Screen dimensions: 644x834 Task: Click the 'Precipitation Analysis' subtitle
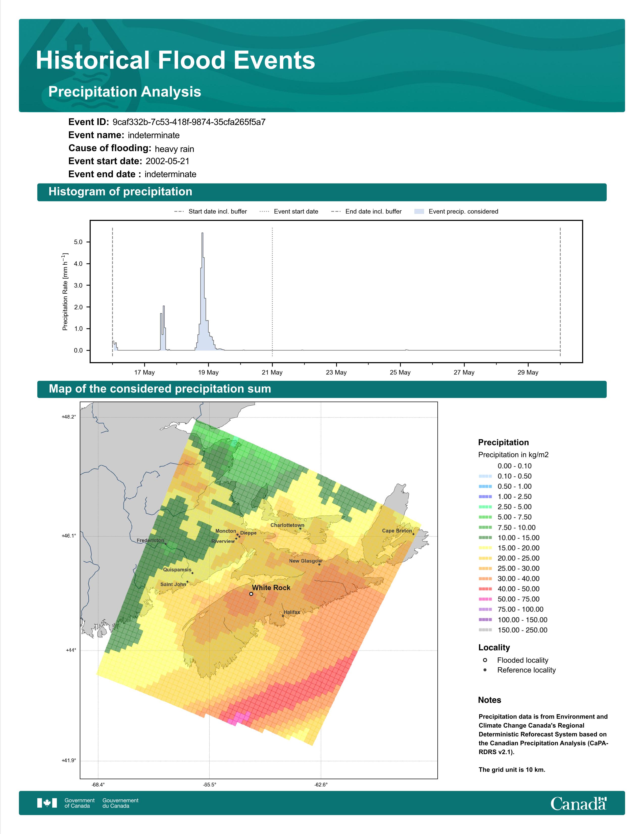pyautogui.click(x=125, y=92)
